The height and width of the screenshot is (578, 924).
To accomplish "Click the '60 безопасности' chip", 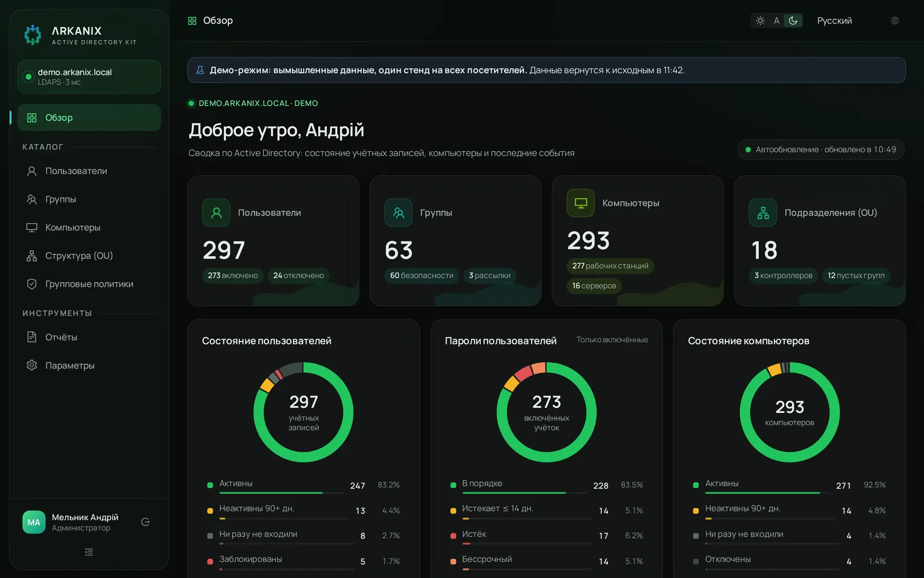I will pyautogui.click(x=422, y=276).
